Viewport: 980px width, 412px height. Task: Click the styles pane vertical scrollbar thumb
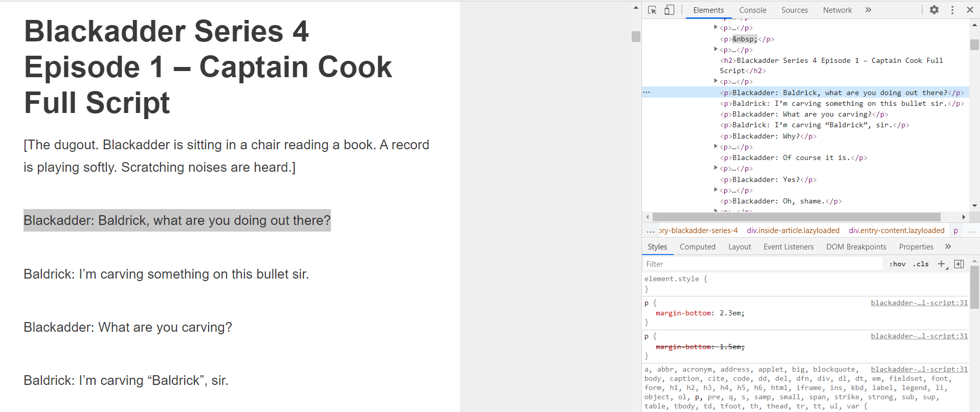click(x=974, y=287)
